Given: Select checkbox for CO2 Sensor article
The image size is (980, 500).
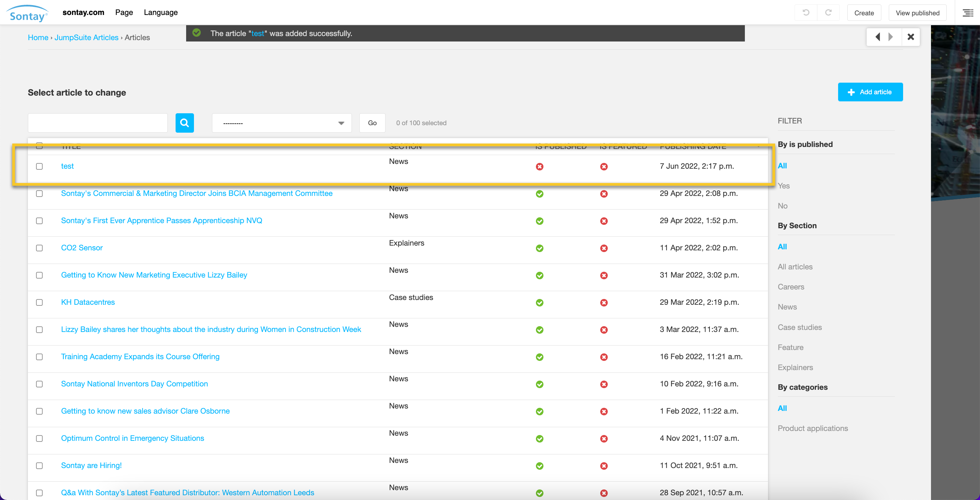Looking at the screenshot, I should click(39, 248).
